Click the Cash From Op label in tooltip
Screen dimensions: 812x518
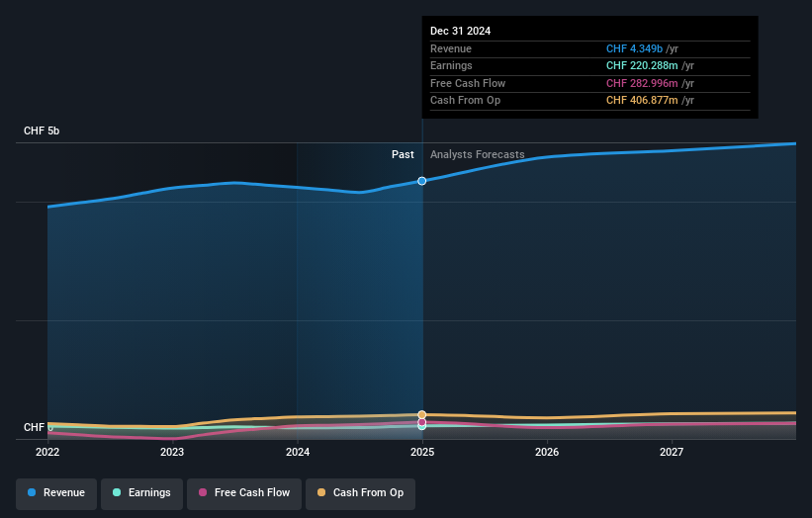pos(466,101)
